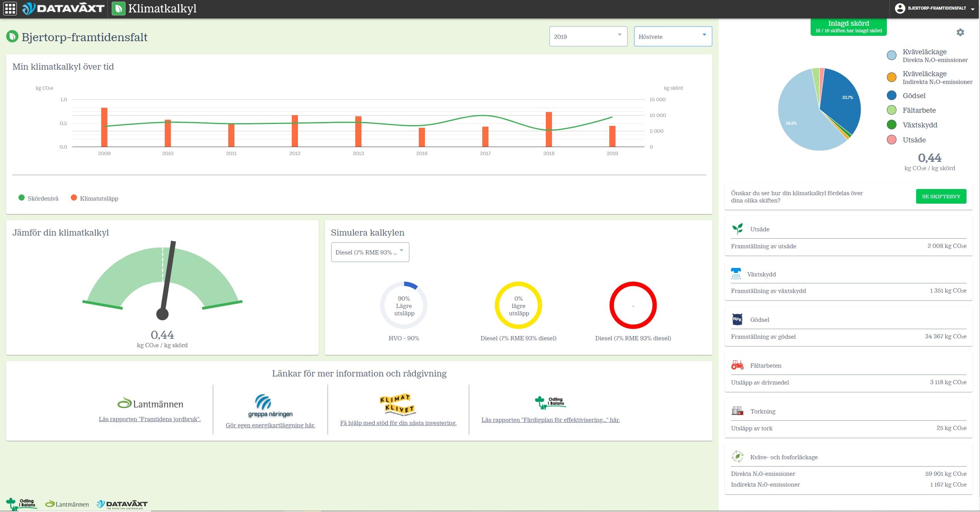Click the settings gear icon
The height and width of the screenshot is (512, 980).
coord(960,32)
